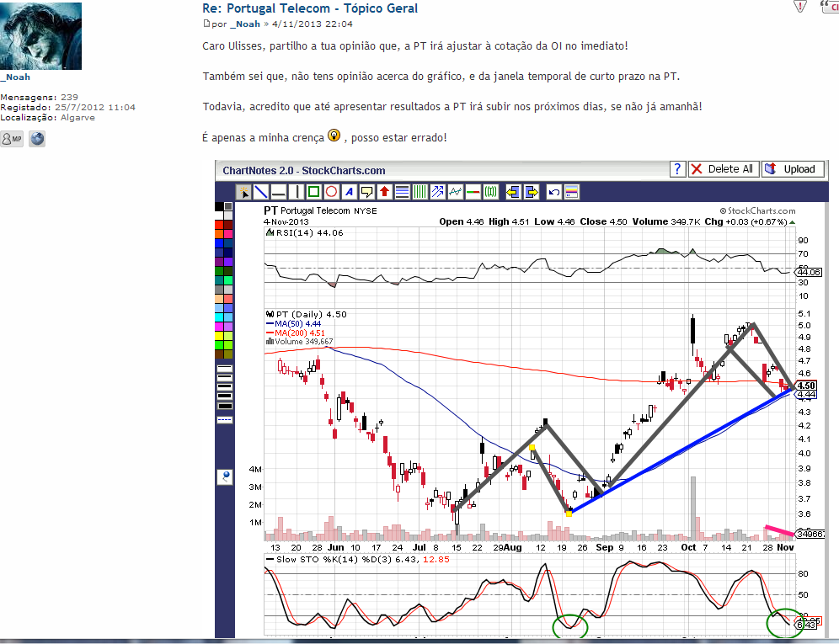Open the _Noah username profile link
The image size is (839, 644).
click(x=15, y=77)
